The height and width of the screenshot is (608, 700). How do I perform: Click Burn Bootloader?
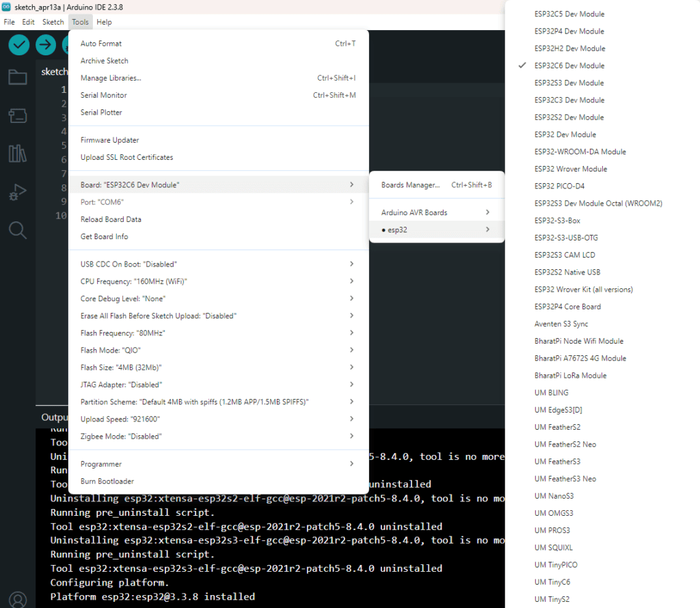point(107,481)
